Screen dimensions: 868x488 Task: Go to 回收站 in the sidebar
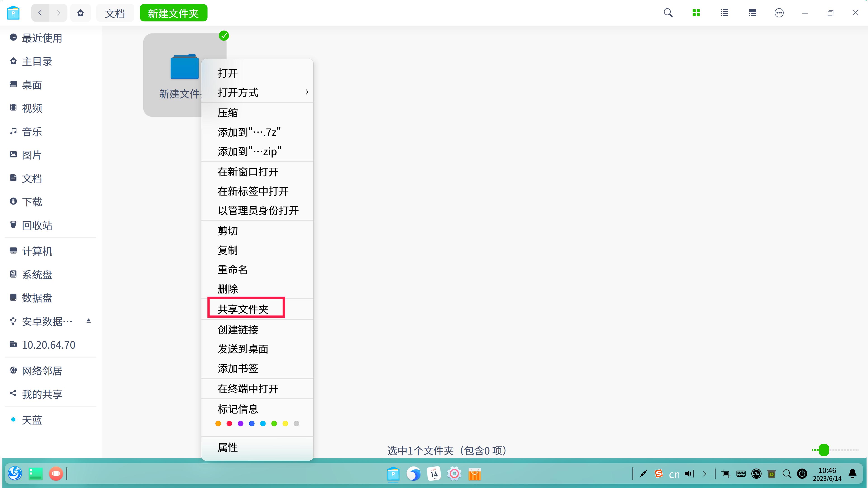tap(51, 225)
